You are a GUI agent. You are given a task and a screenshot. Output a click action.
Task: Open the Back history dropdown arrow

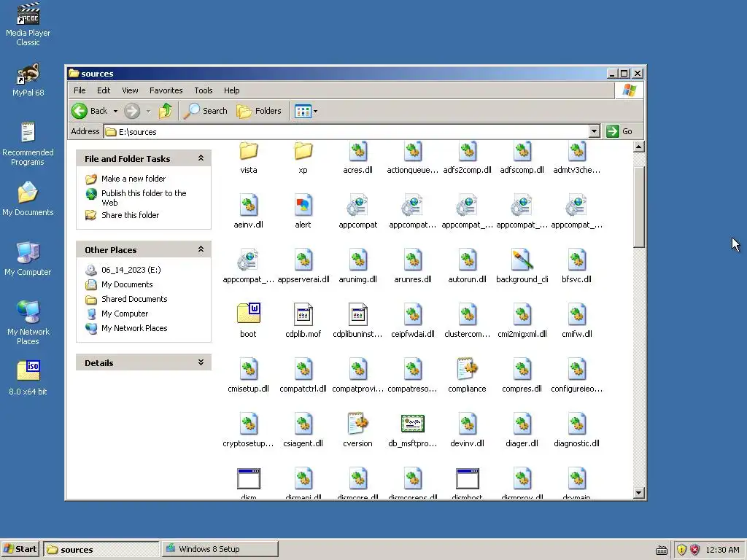coord(115,112)
